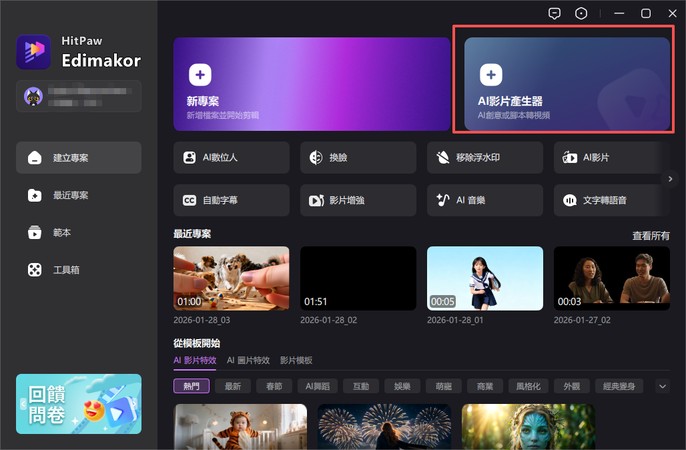
Task: Expand the template category dropdown chevron
Action: 662,386
